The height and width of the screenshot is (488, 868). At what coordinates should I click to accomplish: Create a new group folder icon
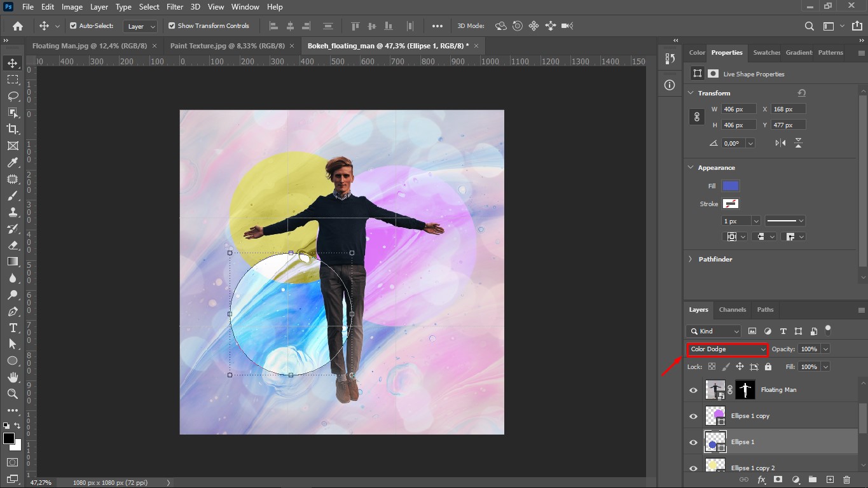coord(813,479)
